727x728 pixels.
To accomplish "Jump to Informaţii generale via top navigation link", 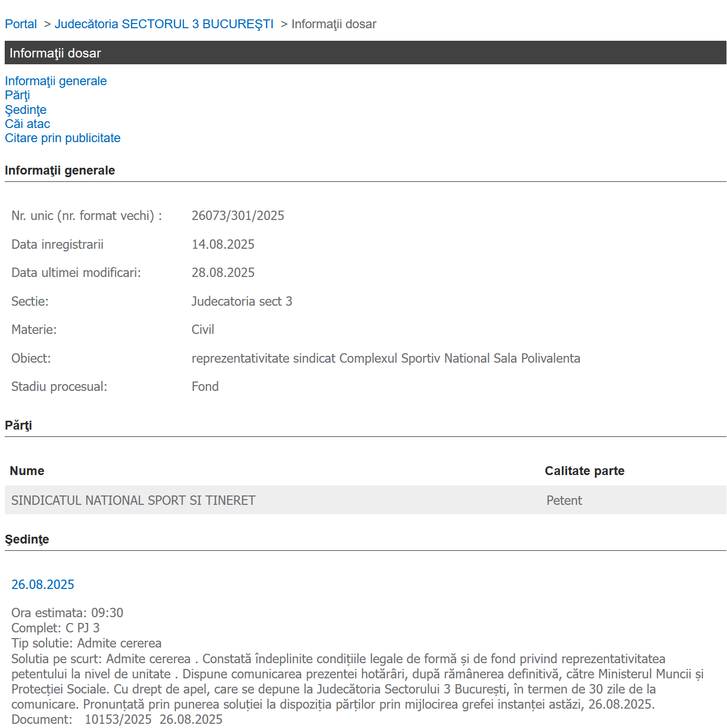I will click(x=56, y=81).
